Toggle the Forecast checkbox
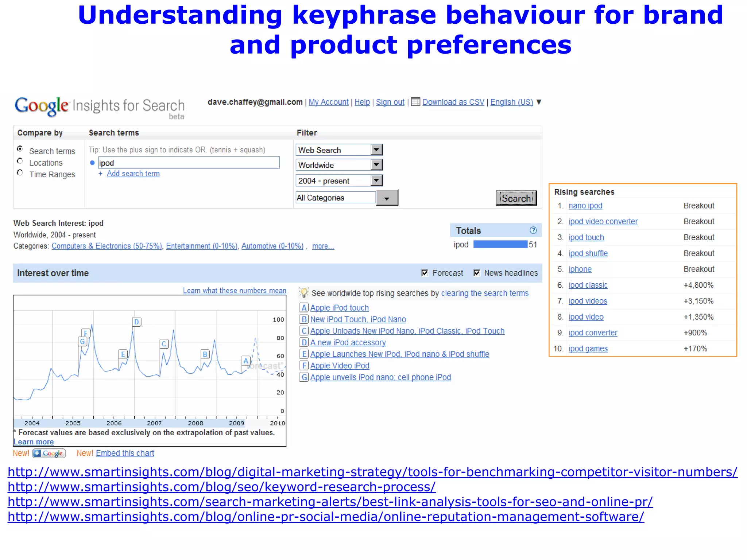The width and height of the screenshot is (747, 560). (x=425, y=273)
